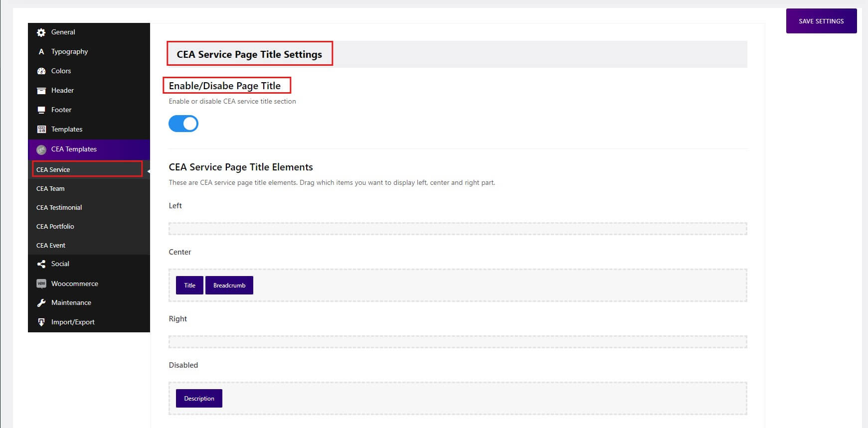The height and width of the screenshot is (428, 868).
Task: Select the Colors palette icon
Action: coord(41,71)
